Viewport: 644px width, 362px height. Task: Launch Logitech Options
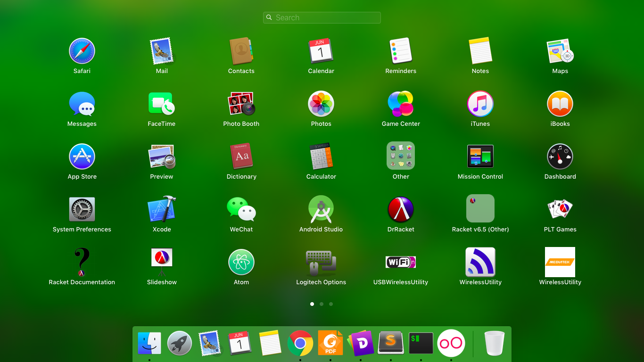pos(321,263)
